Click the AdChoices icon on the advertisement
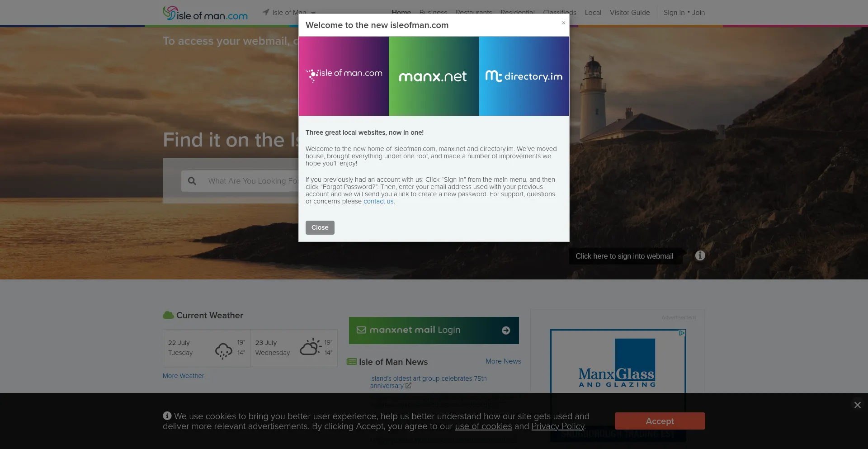The image size is (868, 449). coord(682,333)
